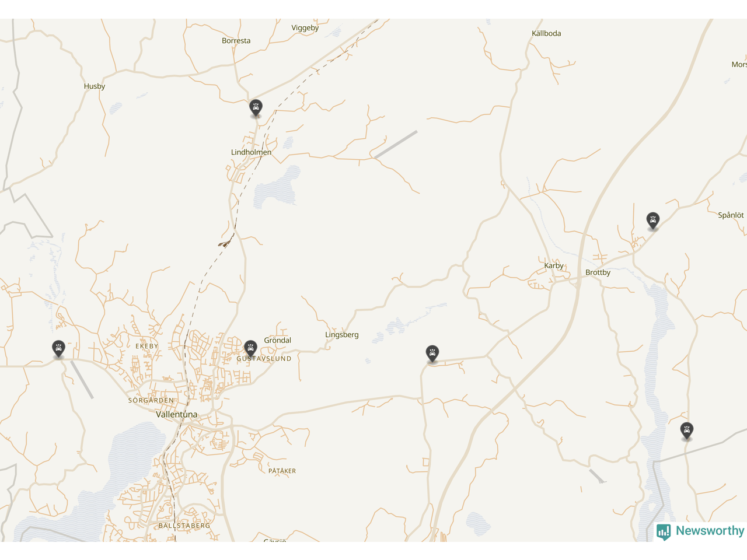747x560 pixels.
Task: Select the Husby place label
Action: (x=95, y=86)
